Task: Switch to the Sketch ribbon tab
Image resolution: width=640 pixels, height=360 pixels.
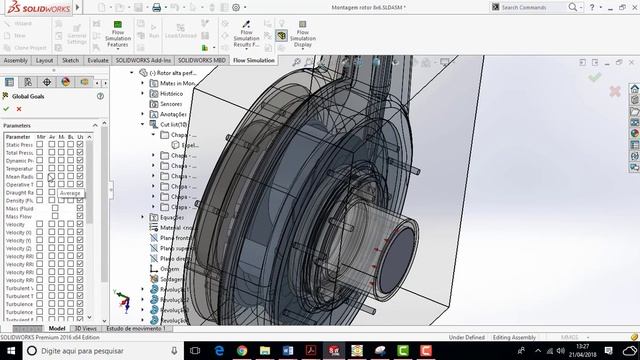Action: [x=70, y=60]
